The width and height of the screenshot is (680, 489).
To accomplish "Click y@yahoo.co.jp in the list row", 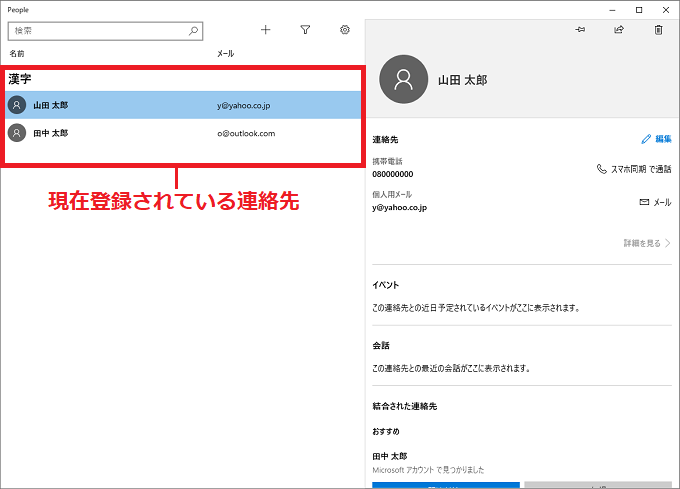I will click(x=244, y=105).
